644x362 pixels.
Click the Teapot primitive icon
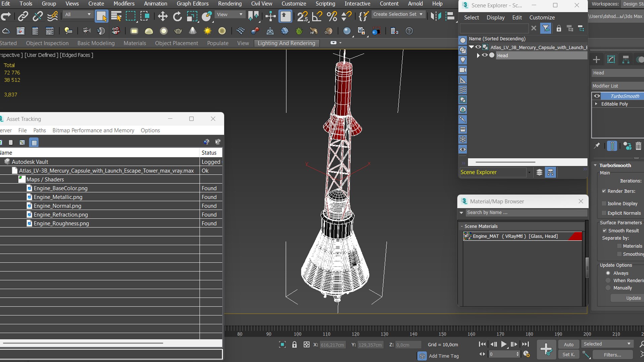coord(178,31)
